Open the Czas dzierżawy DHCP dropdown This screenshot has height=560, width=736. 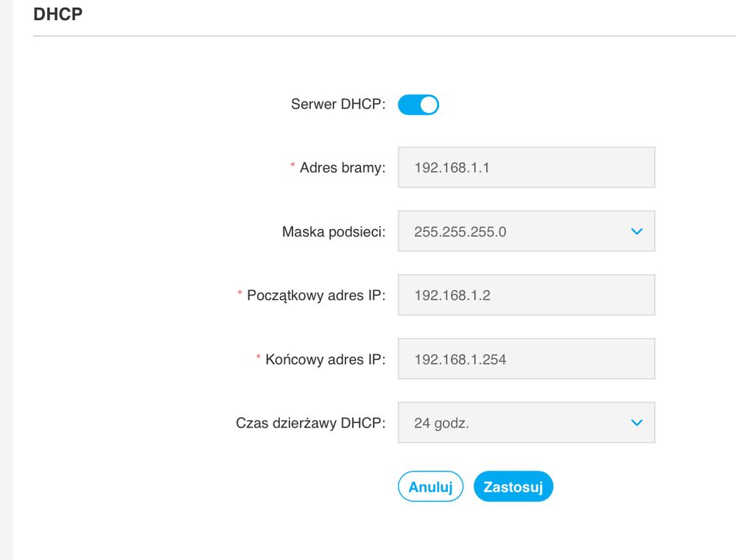tap(516, 423)
